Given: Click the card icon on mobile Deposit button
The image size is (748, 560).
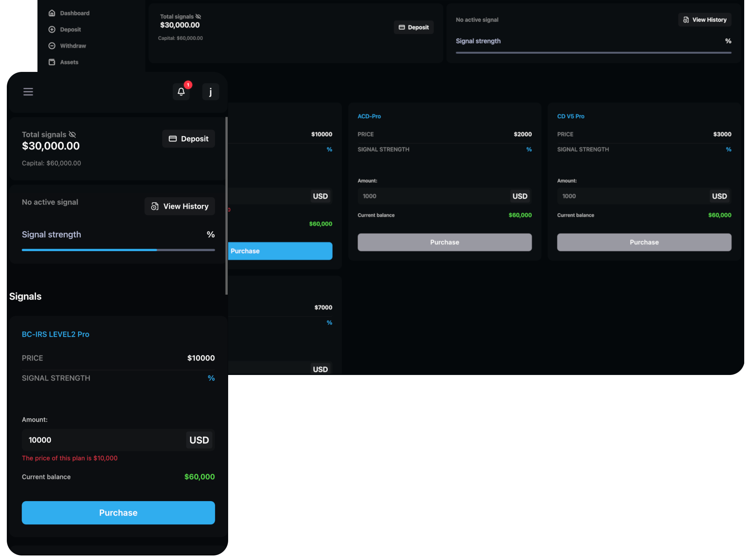Looking at the screenshot, I should [173, 138].
